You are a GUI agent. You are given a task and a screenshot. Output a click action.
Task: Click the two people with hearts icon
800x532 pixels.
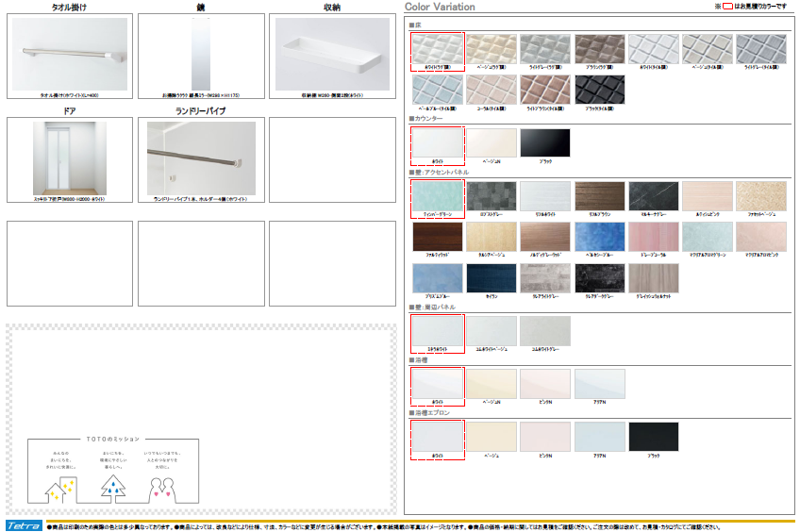click(x=163, y=488)
